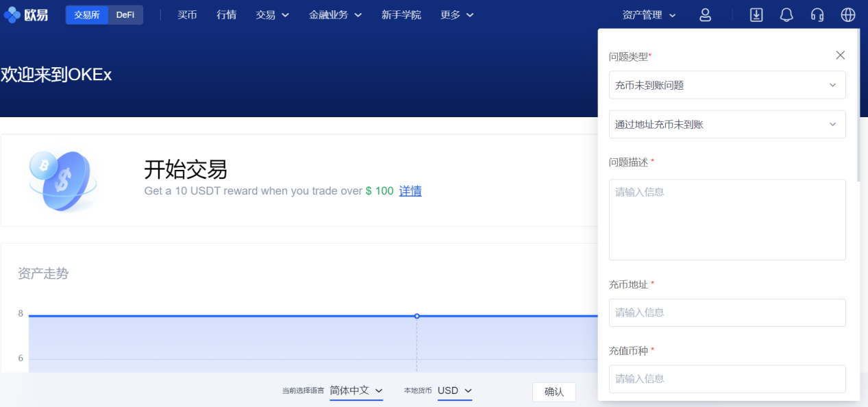Expand the 更多 dropdown menu
Viewport: 868px width, 407px height.
point(457,15)
